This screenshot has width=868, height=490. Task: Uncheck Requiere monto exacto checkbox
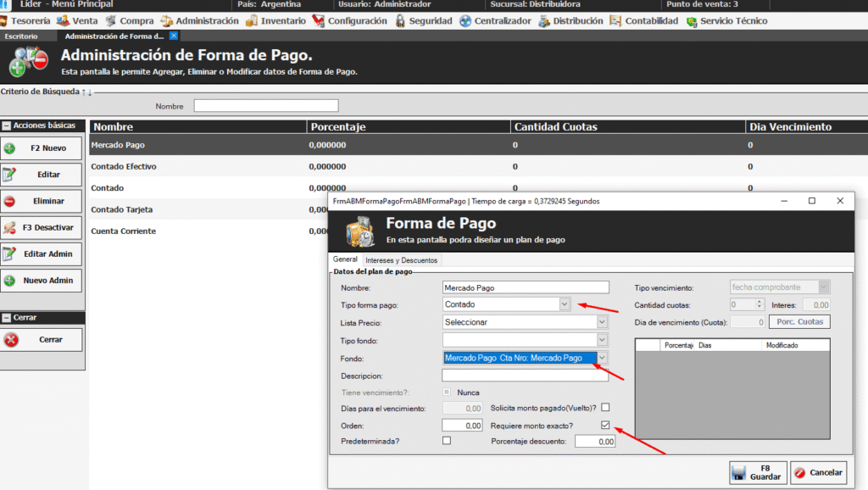(x=605, y=425)
